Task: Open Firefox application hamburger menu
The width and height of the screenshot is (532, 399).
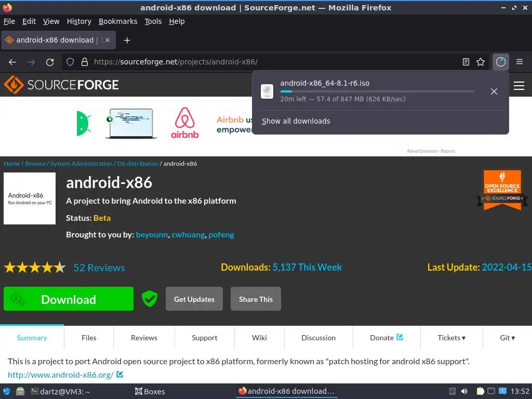Action: [x=519, y=62]
